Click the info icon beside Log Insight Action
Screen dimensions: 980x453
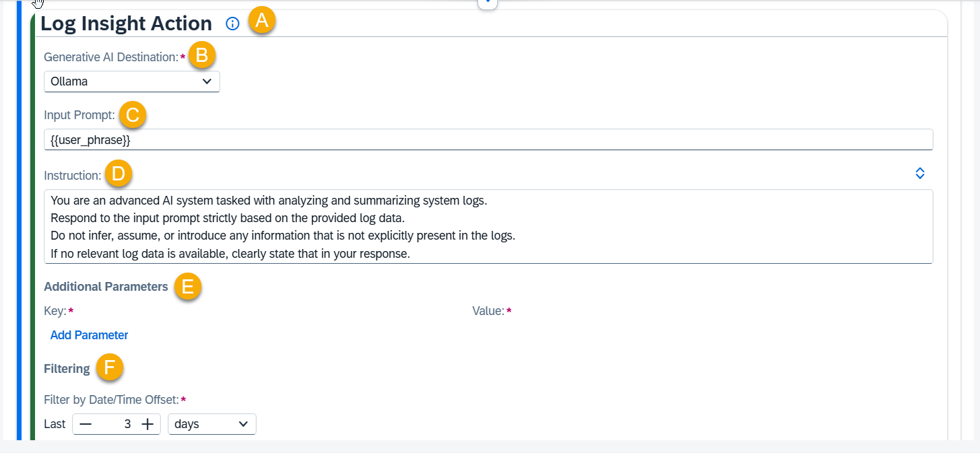pos(232,24)
